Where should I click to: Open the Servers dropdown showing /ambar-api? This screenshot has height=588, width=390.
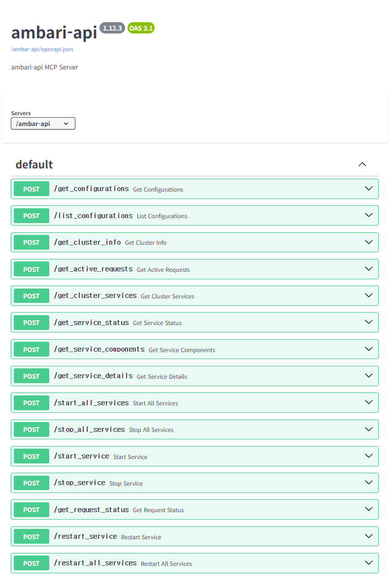(x=43, y=124)
